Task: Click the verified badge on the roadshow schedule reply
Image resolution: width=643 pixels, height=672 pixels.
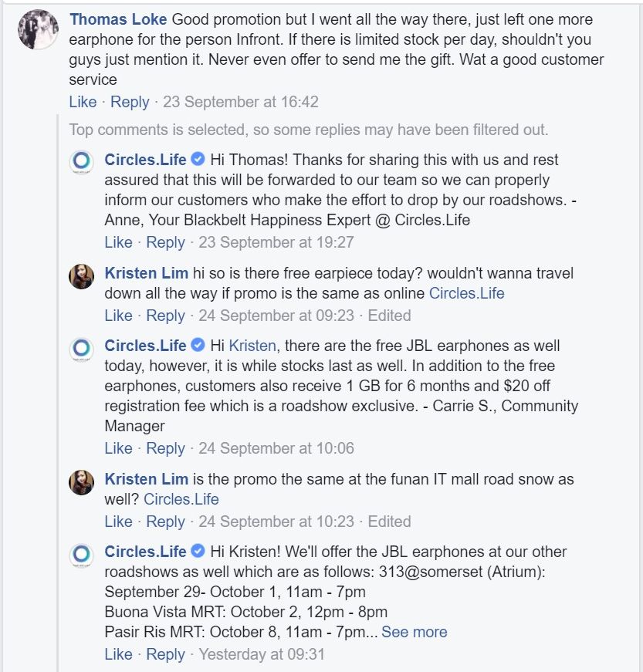Action: (198, 551)
